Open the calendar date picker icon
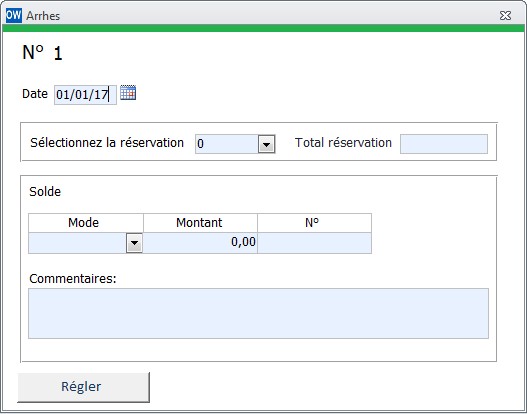 (128, 93)
